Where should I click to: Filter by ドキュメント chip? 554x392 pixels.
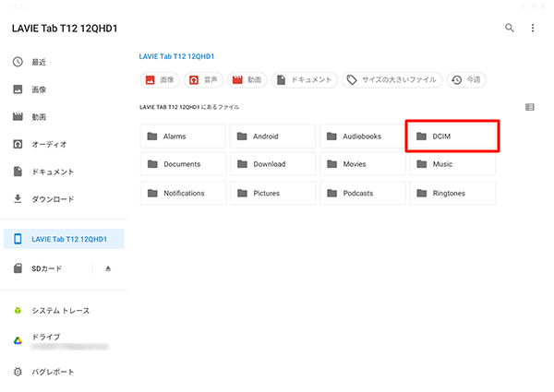[305, 79]
